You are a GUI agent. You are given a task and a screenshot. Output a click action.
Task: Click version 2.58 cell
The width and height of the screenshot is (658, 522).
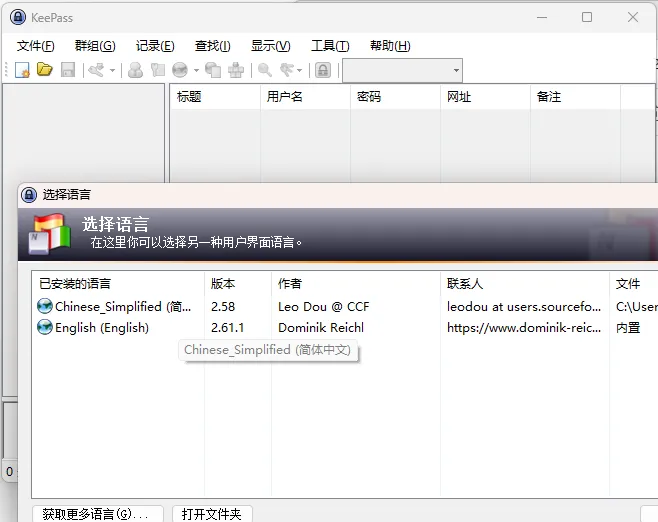coord(223,307)
